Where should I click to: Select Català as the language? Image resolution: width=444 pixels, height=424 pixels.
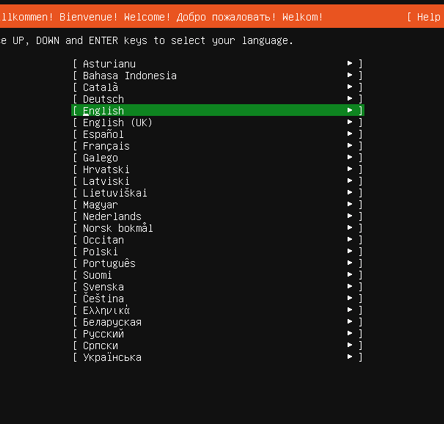click(x=218, y=87)
